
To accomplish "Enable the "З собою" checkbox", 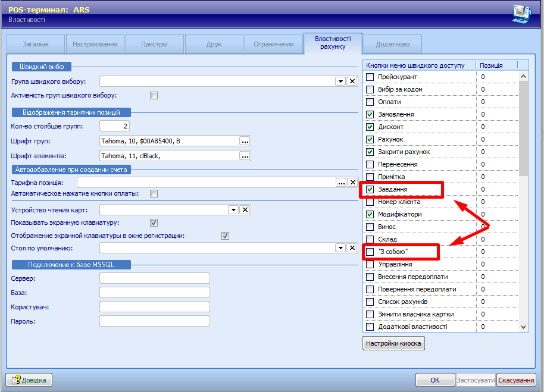I will pos(370,252).
